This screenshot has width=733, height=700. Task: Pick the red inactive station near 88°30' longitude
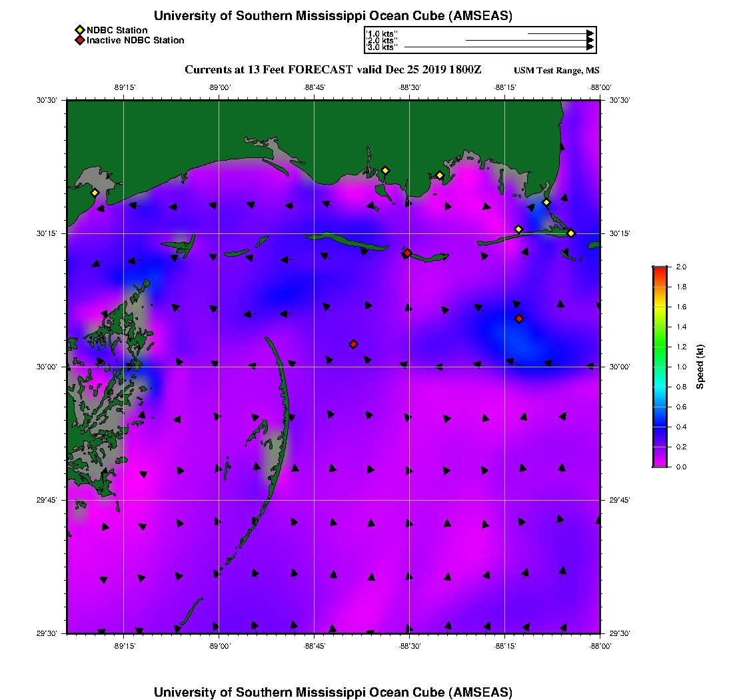[407, 253]
